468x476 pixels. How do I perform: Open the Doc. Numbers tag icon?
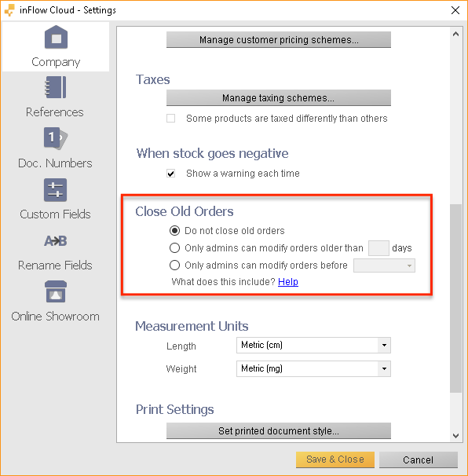coord(56,138)
